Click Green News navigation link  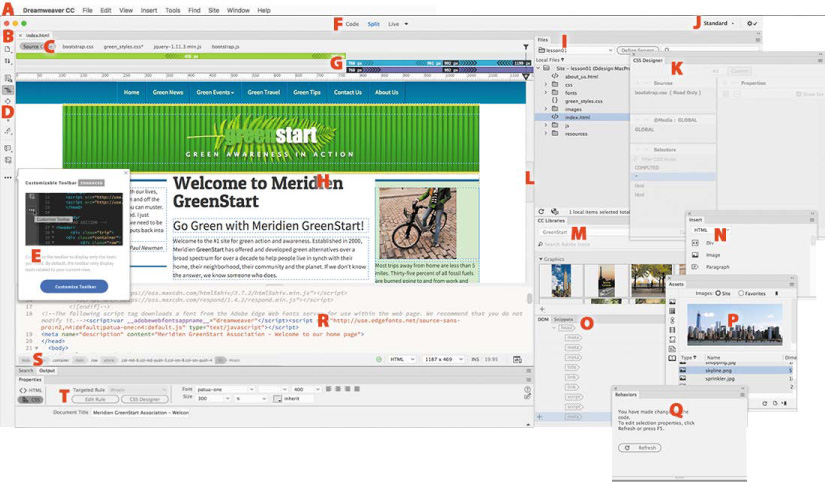coord(168,92)
